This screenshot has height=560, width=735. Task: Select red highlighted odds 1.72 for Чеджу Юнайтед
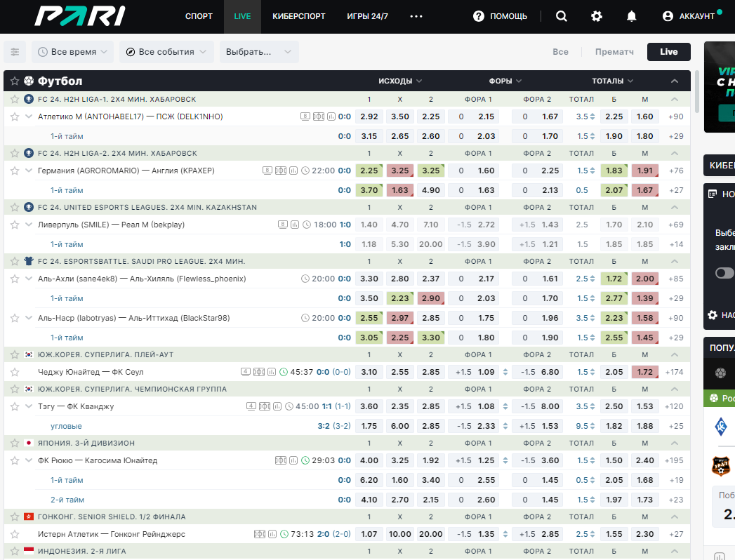pos(645,372)
